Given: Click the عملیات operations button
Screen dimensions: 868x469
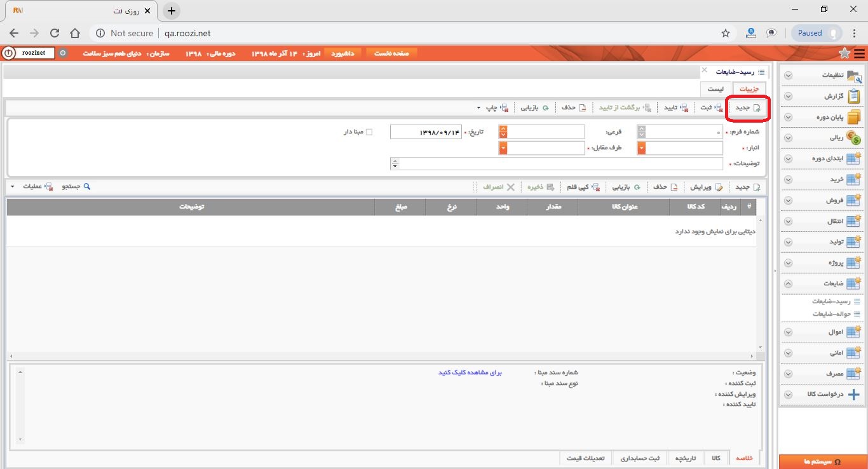Looking at the screenshot, I should pos(38,187).
